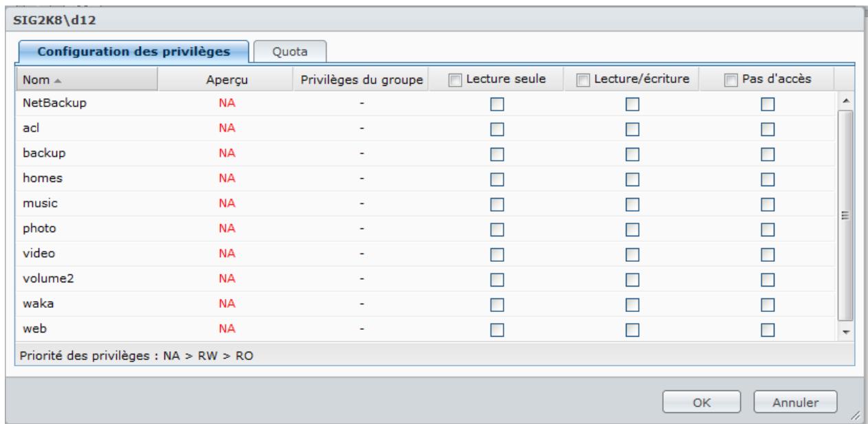Enable Pas d'accès for waka
Viewport: 868px width, 424px height.
coord(768,305)
